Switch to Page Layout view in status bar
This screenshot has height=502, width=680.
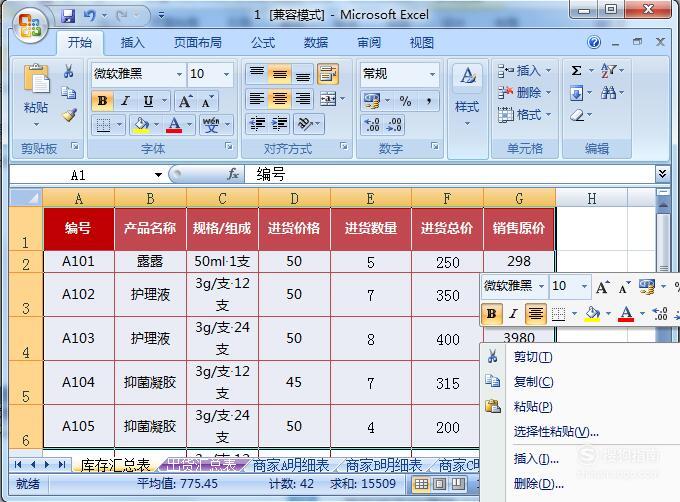440,484
